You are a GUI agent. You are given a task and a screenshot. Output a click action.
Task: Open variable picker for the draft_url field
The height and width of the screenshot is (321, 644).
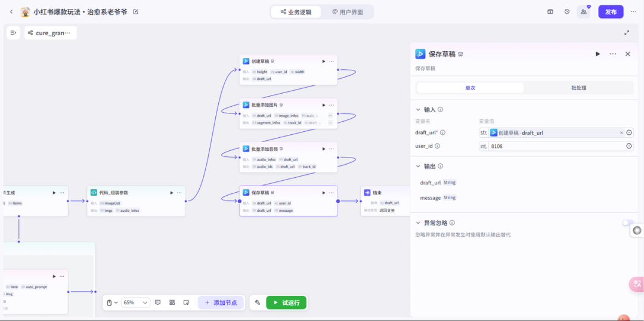pos(629,133)
